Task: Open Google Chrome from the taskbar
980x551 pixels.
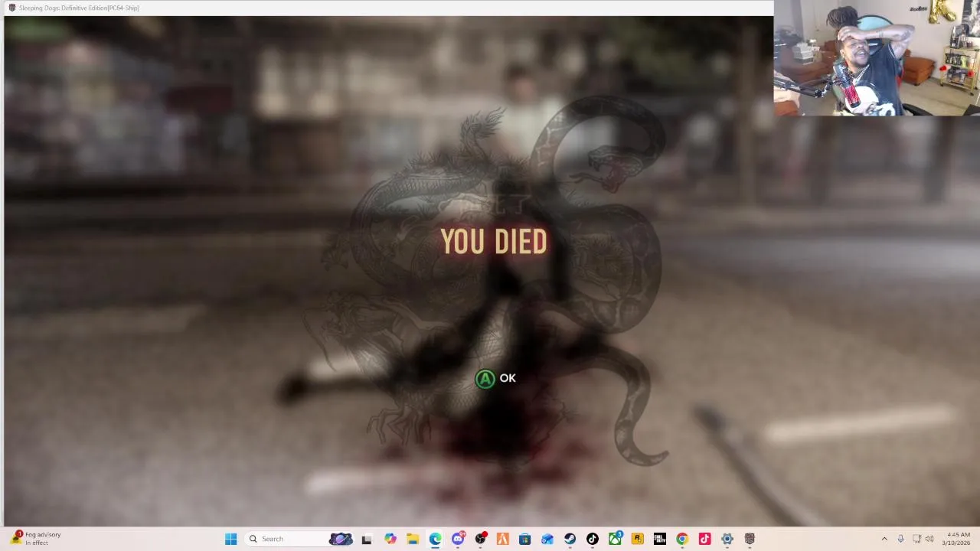Action: point(682,539)
